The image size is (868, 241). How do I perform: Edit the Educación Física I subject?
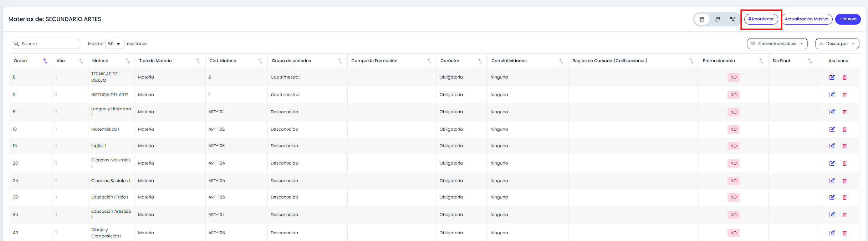tap(832, 197)
